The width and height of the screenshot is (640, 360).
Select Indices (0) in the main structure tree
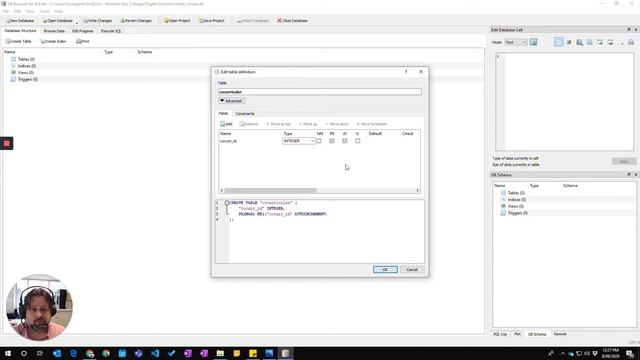point(27,66)
